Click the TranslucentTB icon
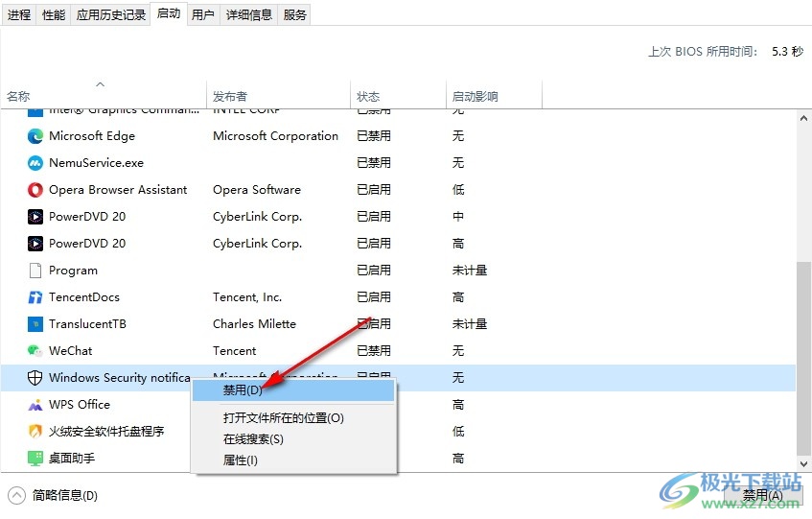 35,324
